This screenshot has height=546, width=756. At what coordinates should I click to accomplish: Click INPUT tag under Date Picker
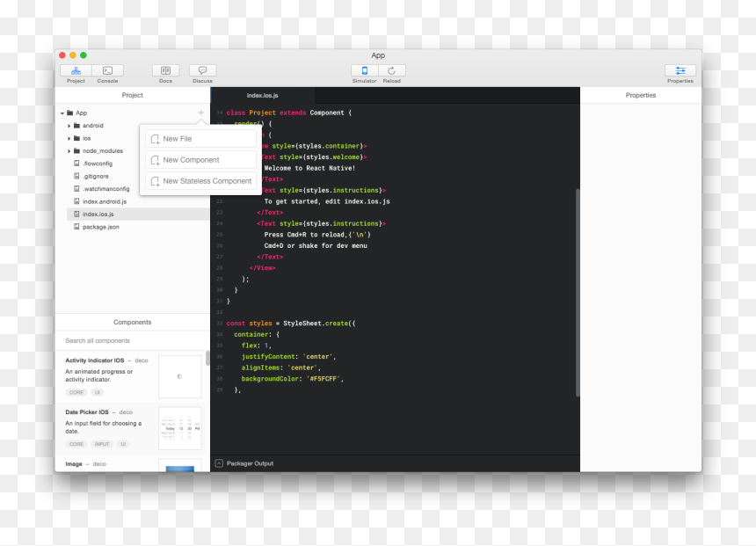point(102,444)
